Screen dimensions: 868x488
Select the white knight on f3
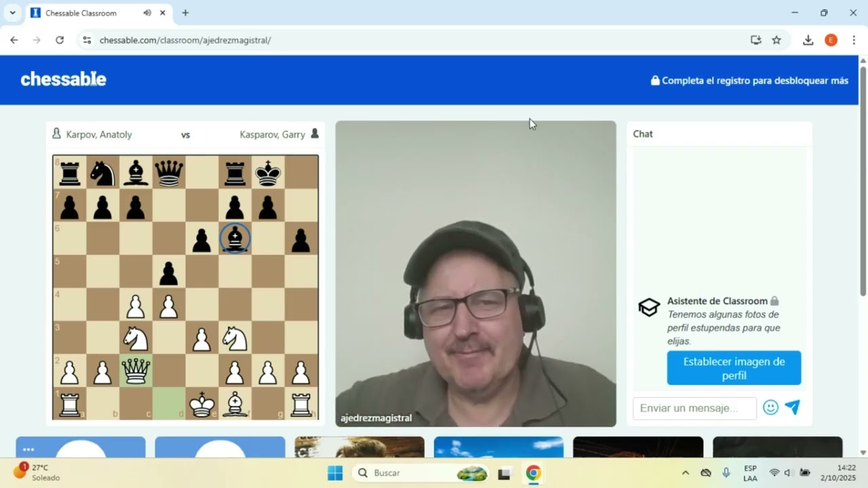pyautogui.click(x=235, y=338)
